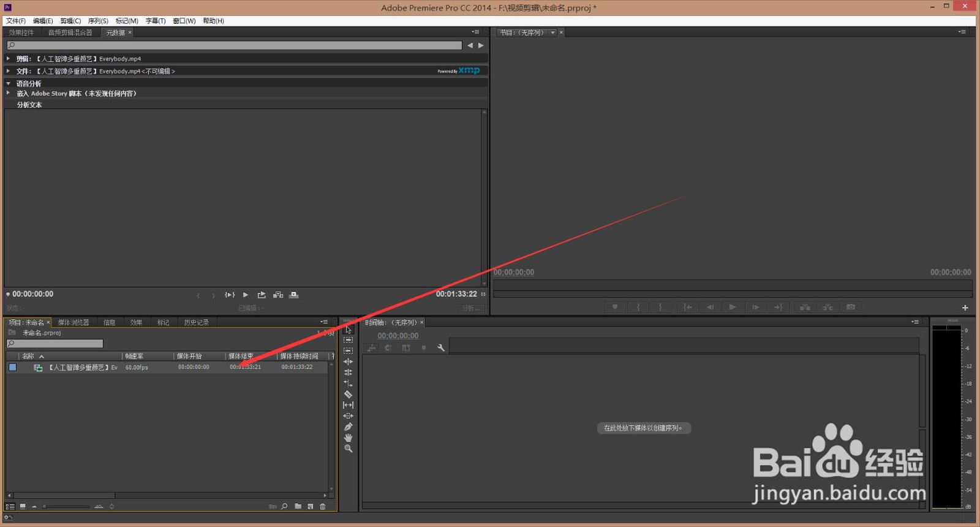This screenshot has height=527, width=980.
Task: Select the Selection arrow tool
Action: click(x=348, y=330)
